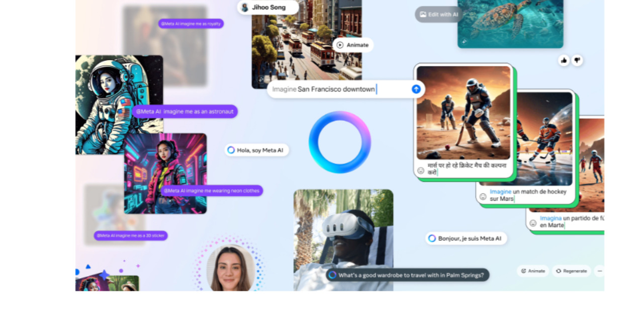Click the Animate button next to Regenerate

click(x=533, y=271)
